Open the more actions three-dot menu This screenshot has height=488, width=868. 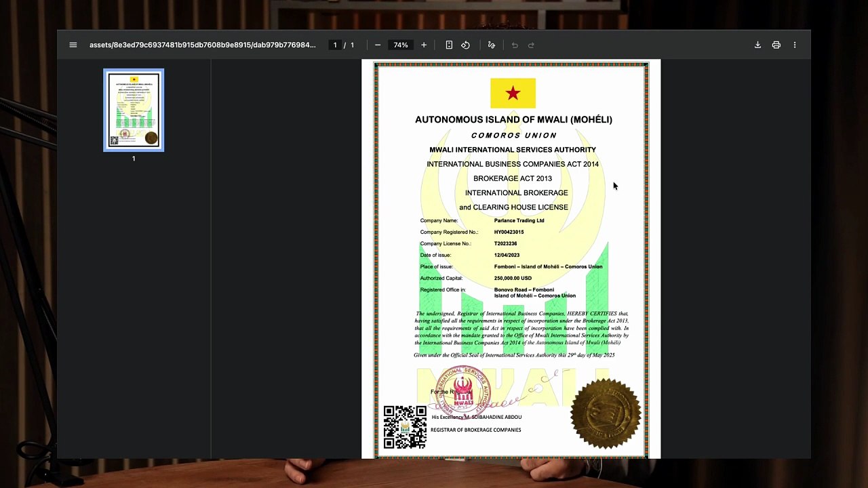(795, 45)
